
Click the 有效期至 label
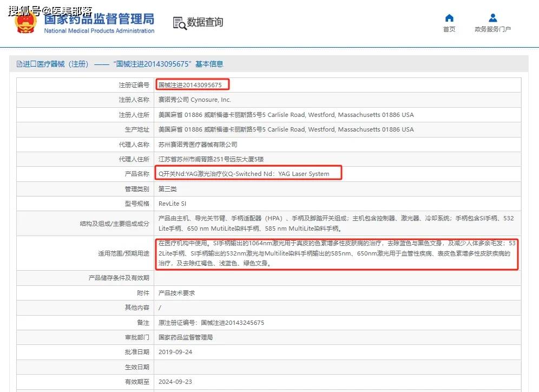[x=137, y=382]
